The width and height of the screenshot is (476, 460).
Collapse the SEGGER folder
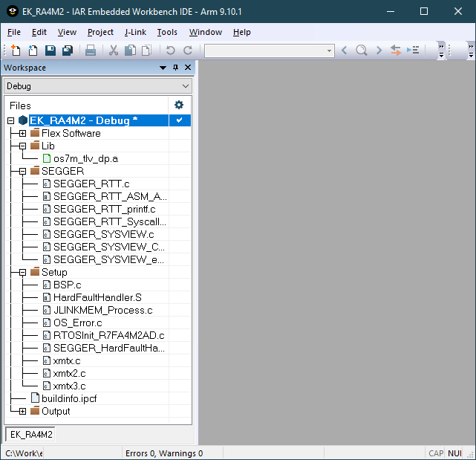(23, 171)
